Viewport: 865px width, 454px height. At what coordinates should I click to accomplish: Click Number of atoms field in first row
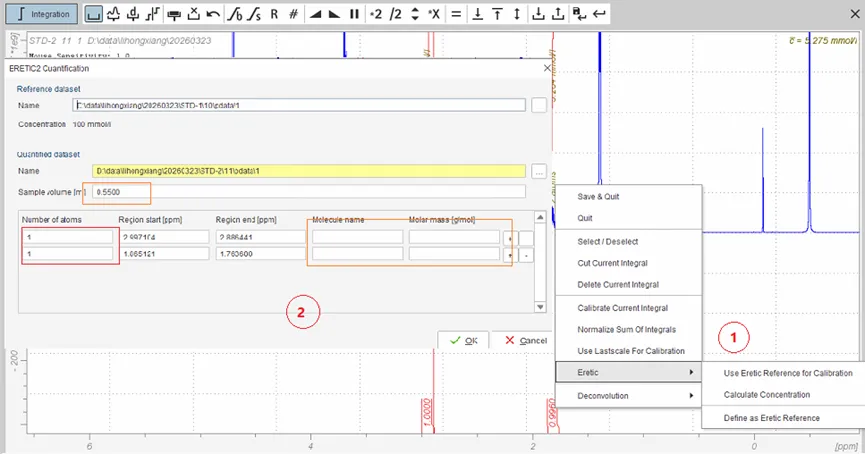(68, 237)
